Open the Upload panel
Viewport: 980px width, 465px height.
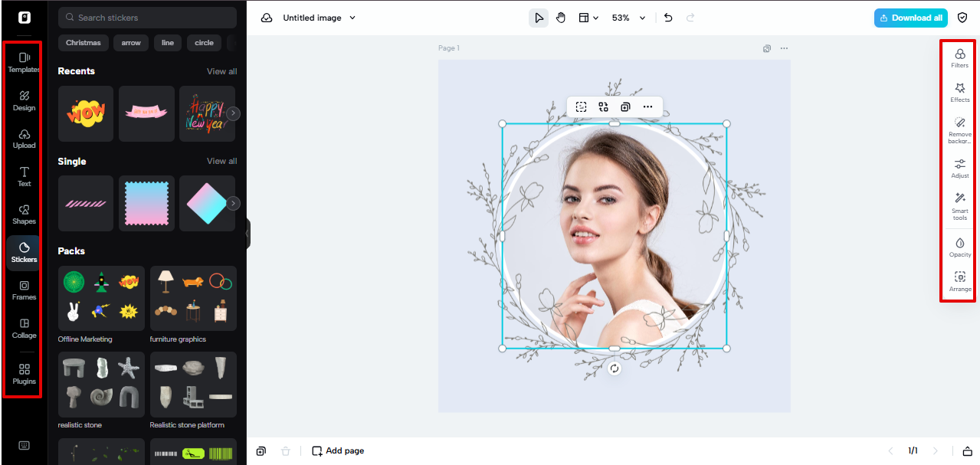click(x=24, y=139)
